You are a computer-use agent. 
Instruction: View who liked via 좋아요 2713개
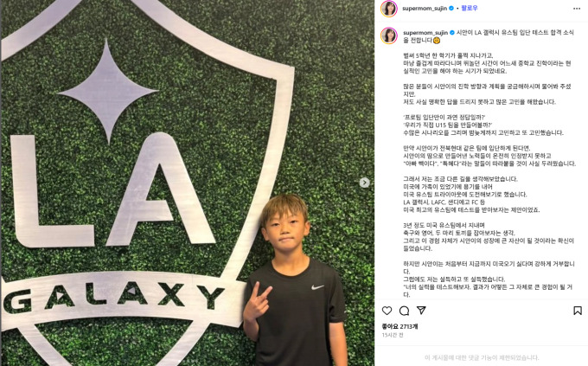(399, 326)
